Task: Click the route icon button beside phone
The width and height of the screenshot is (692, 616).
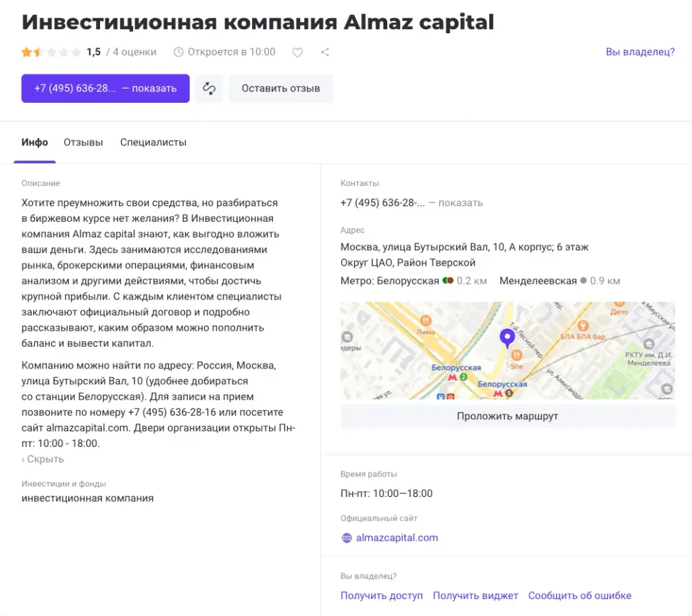Action: pyautogui.click(x=209, y=89)
